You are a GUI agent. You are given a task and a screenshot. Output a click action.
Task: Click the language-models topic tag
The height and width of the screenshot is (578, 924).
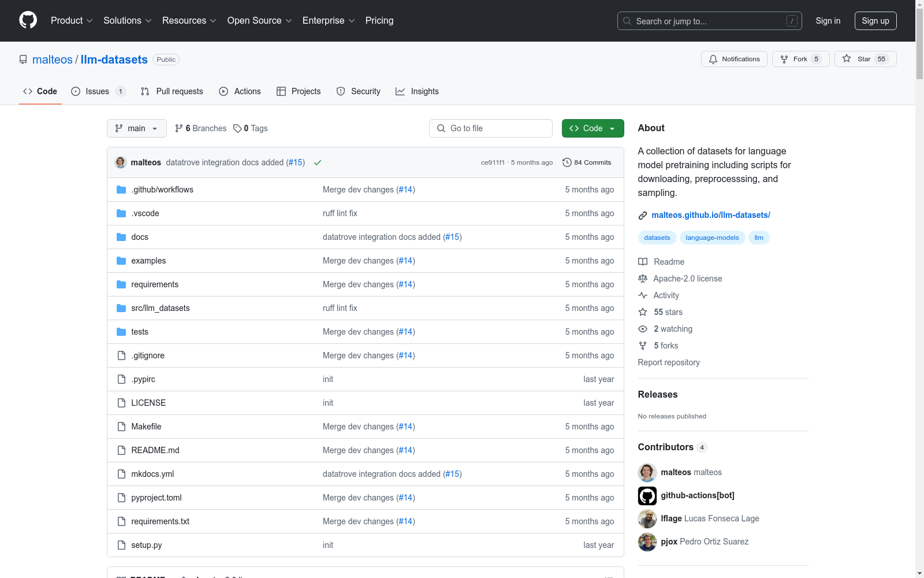point(712,238)
